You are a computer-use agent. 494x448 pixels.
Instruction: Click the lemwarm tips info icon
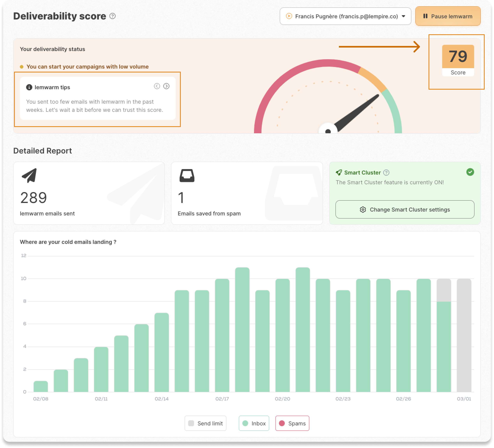pos(29,87)
